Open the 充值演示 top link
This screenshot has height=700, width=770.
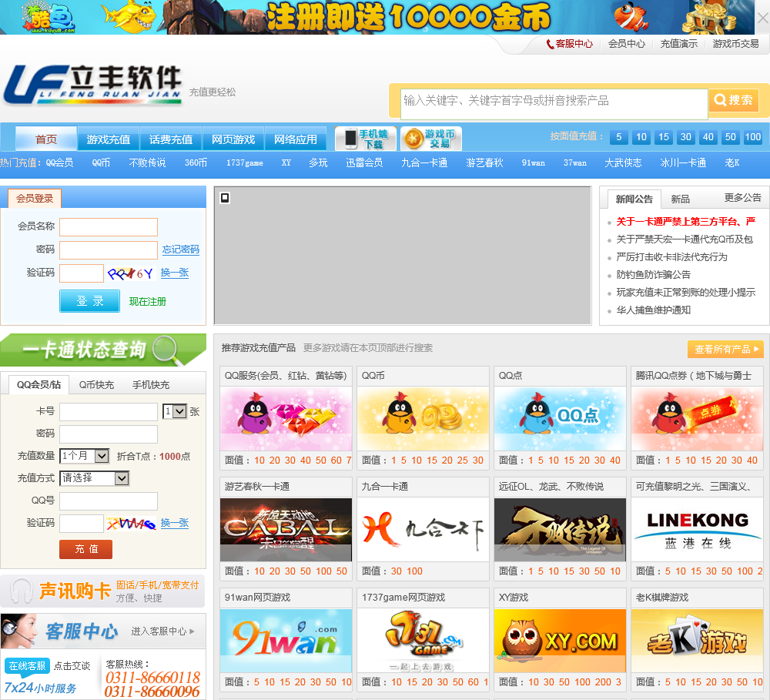pos(679,44)
